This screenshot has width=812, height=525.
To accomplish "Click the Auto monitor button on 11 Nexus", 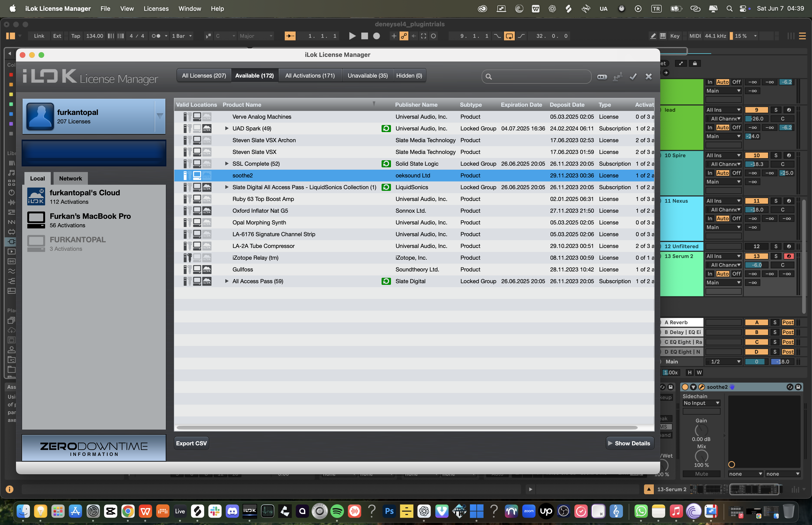I will coord(722,219).
